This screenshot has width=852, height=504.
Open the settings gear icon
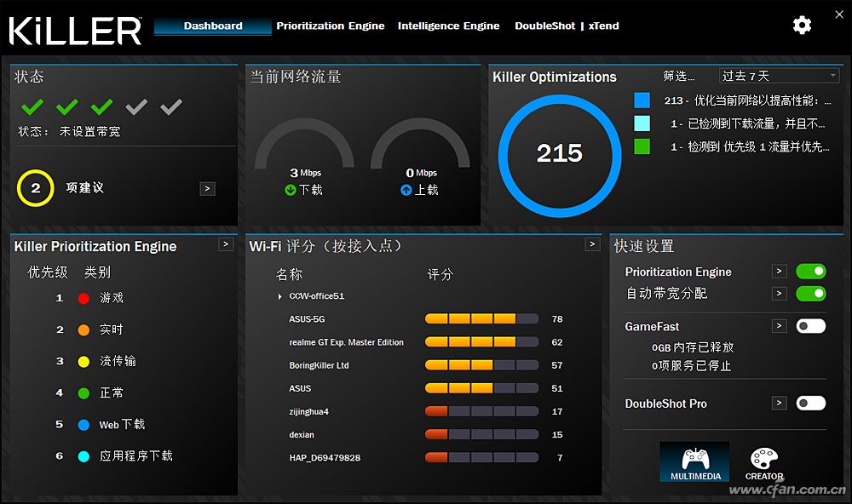click(802, 25)
